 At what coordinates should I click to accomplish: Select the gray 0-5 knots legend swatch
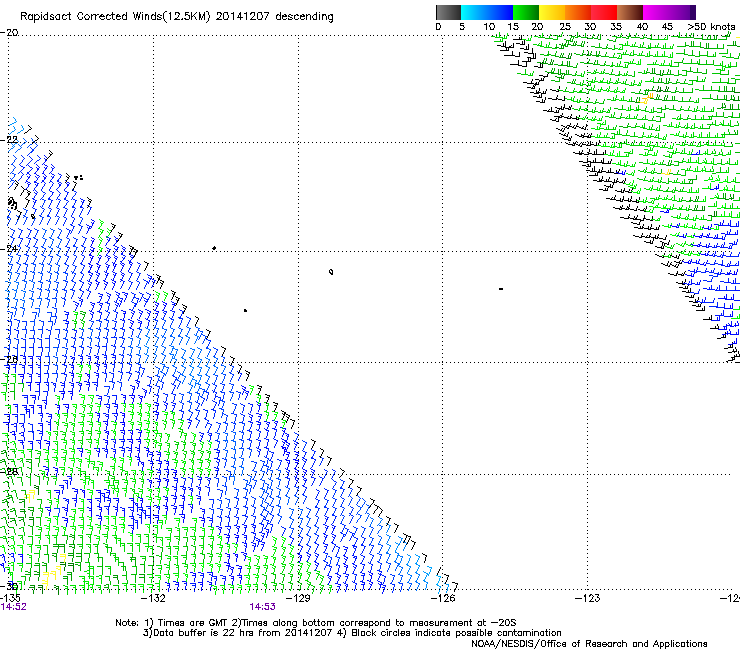click(x=448, y=12)
